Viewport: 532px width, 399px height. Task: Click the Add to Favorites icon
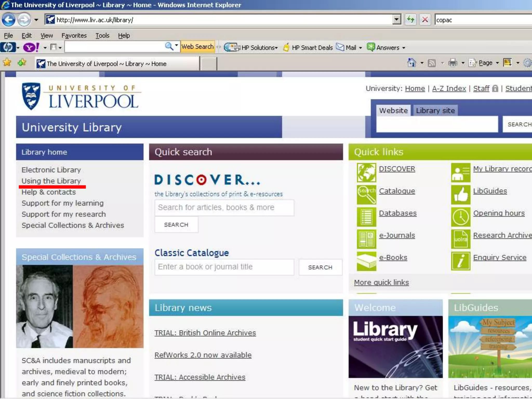22,63
